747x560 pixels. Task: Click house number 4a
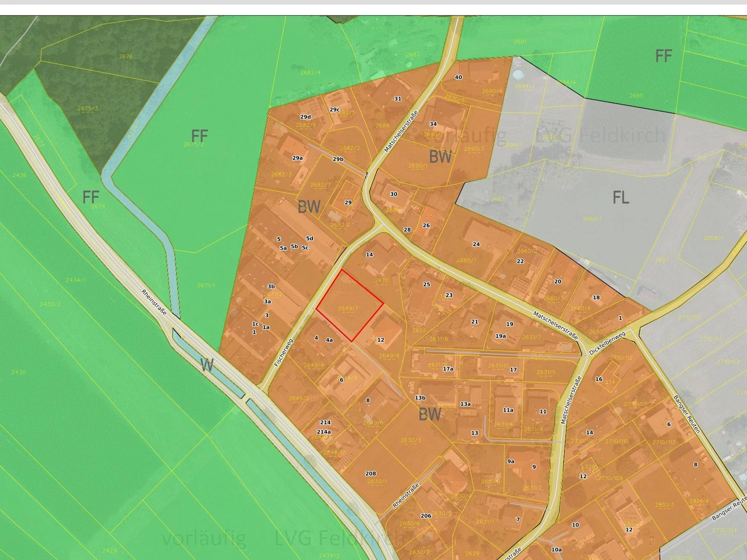click(329, 341)
